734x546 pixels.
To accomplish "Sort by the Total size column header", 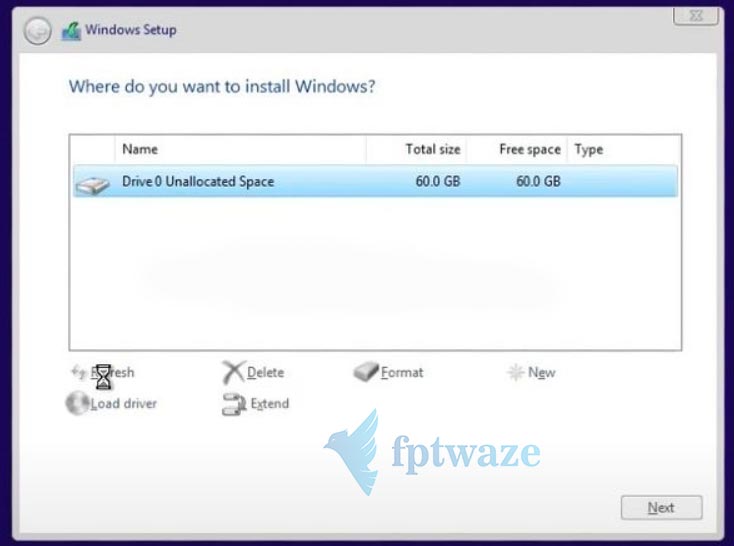I will click(416, 149).
